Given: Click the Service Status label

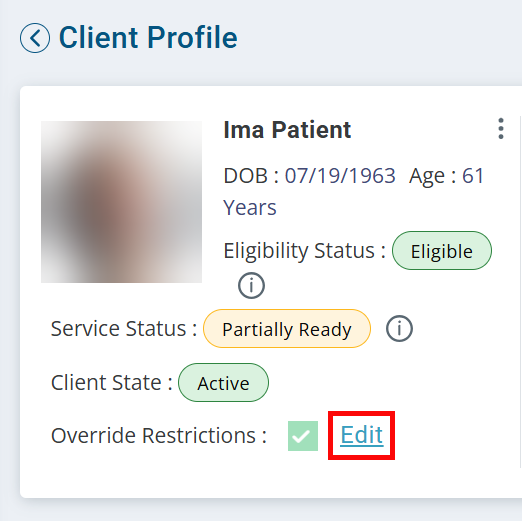Looking at the screenshot, I should click(124, 329).
